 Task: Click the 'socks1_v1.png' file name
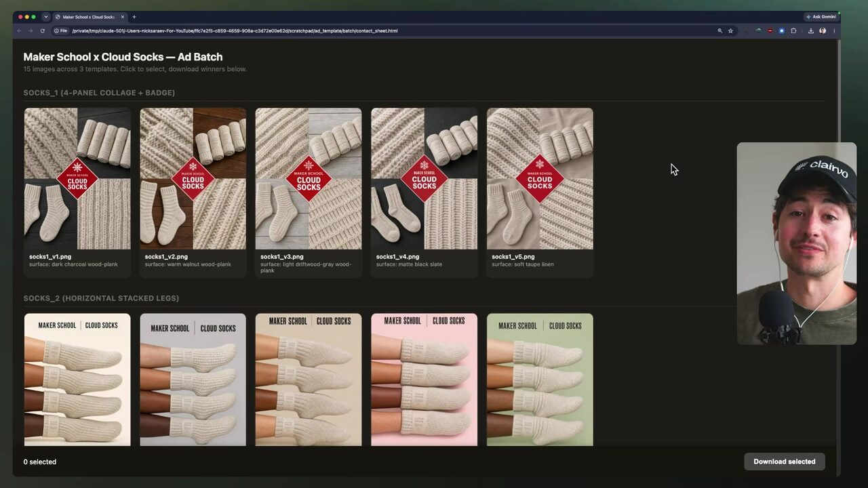50,257
